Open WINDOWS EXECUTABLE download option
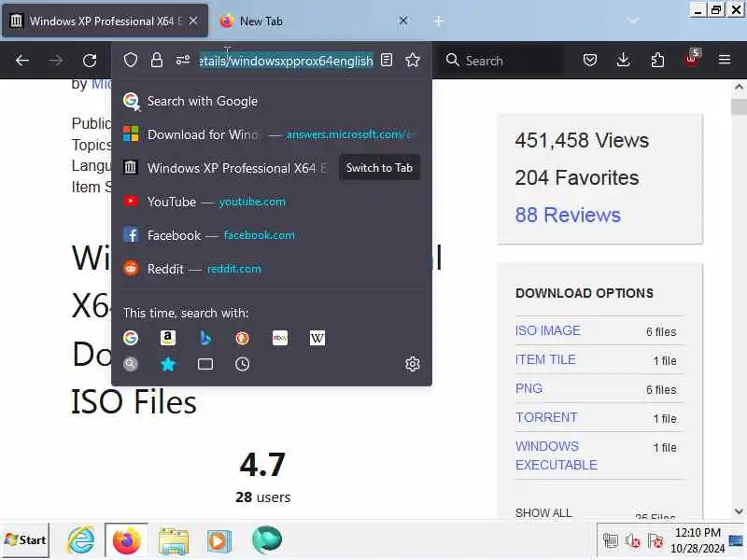This screenshot has width=747, height=560. pos(556,455)
